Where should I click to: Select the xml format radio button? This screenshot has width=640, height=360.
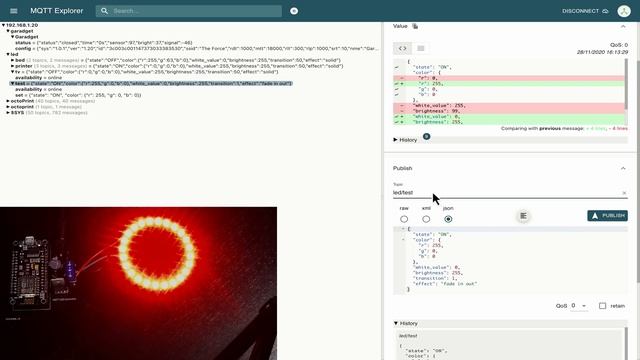tap(426, 219)
